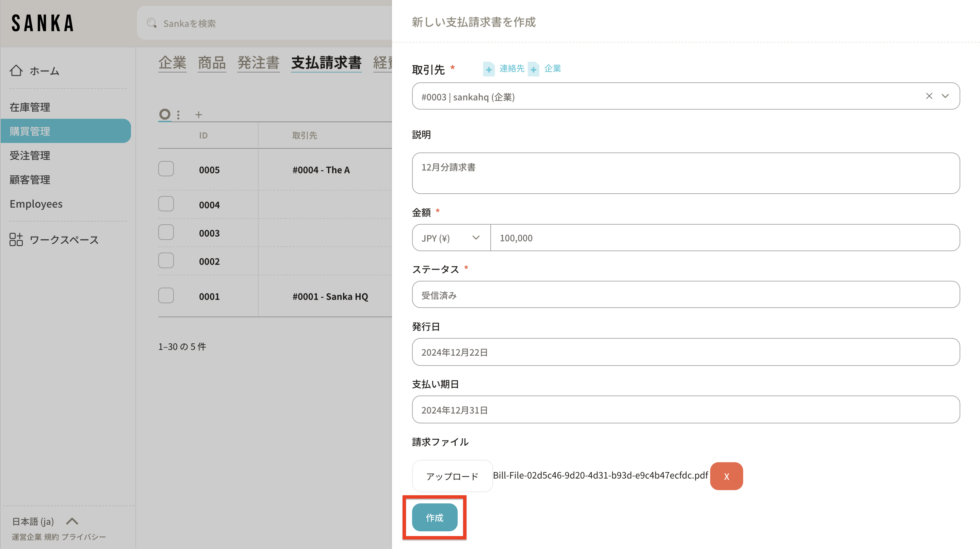
Task: Click the add contact plus icon
Action: pyautogui.click(x=489, y=69)
